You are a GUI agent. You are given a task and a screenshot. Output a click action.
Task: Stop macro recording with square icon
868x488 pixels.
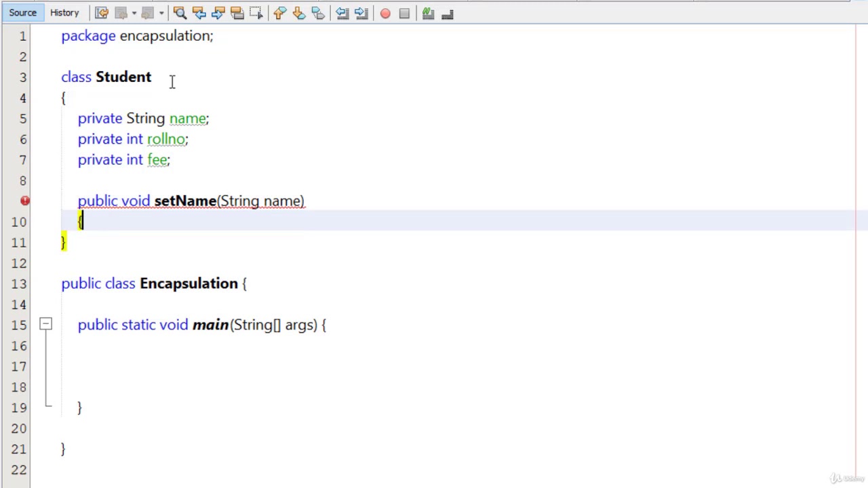(x=404, y=13)
